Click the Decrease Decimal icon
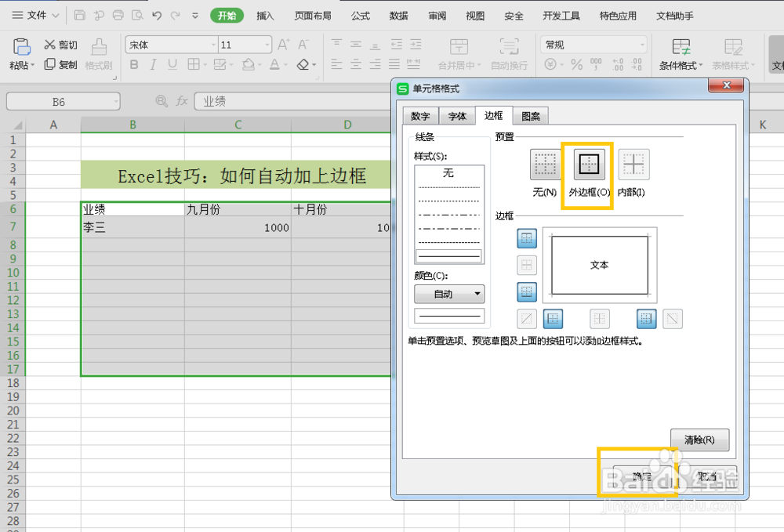784x532 pixels. pyautogui.click(x=637, y=64)
